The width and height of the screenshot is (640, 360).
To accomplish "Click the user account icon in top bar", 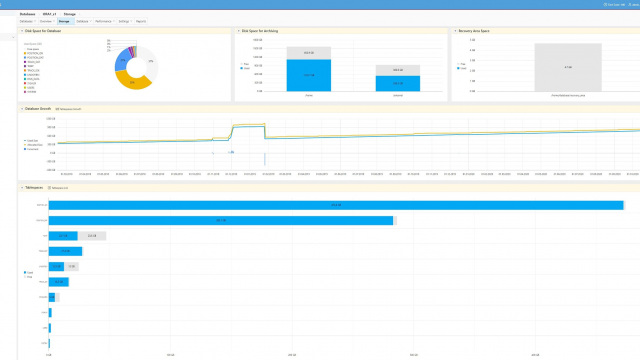I will [630, 4].
